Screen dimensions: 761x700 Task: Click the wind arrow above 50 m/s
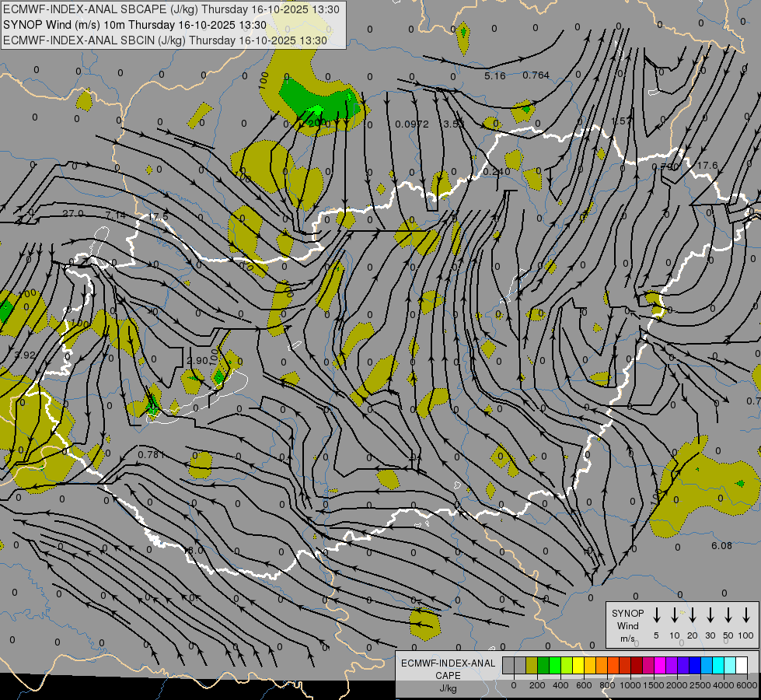(x=728, y=614)
